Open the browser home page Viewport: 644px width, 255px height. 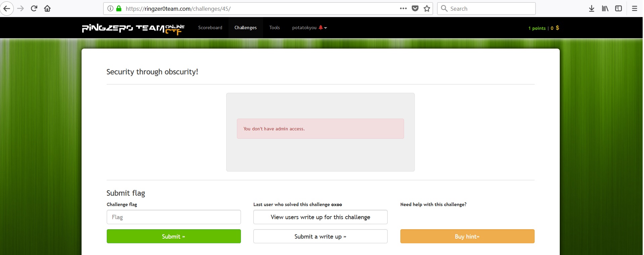click(47, 8)
